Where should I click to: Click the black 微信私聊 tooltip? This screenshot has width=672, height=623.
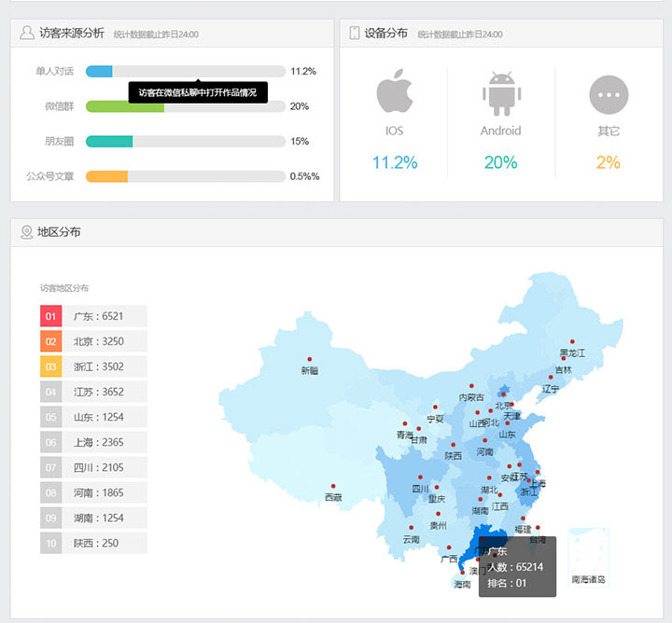point(198,92)
